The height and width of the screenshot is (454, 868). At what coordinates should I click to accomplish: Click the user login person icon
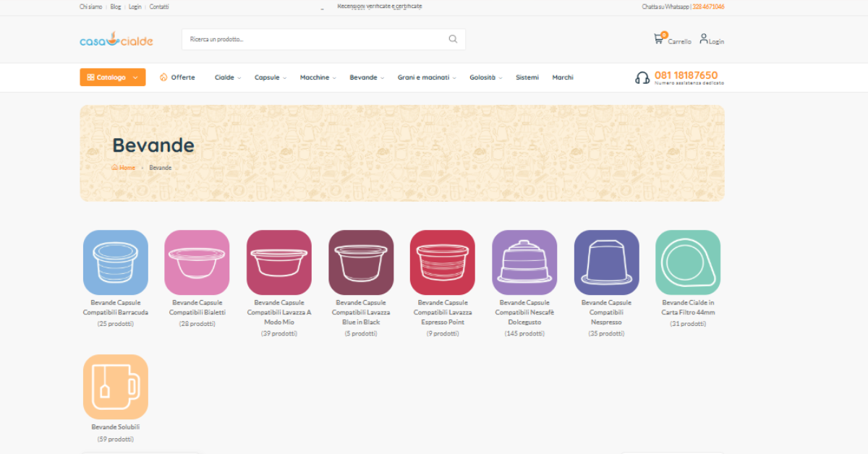[x=704, y=38]
